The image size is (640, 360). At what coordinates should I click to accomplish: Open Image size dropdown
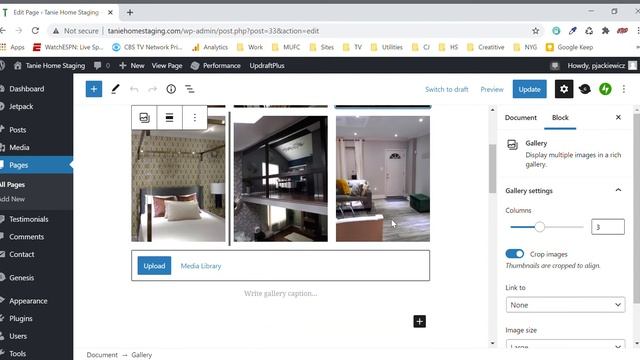pyautogui.click(x=565, y=345)
